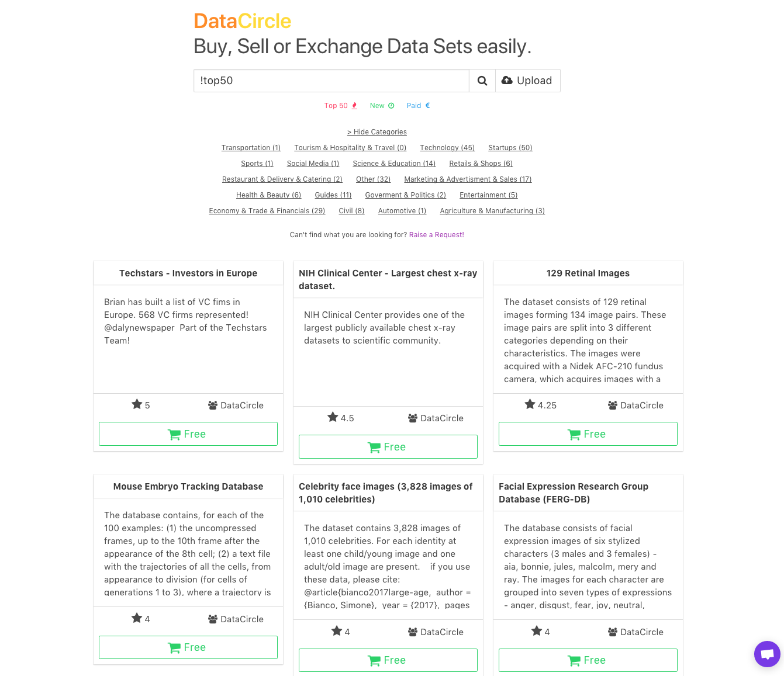Open the Economy & Trade & Financials category
This screenshot has height=676, width=784.
coord(267,211)
